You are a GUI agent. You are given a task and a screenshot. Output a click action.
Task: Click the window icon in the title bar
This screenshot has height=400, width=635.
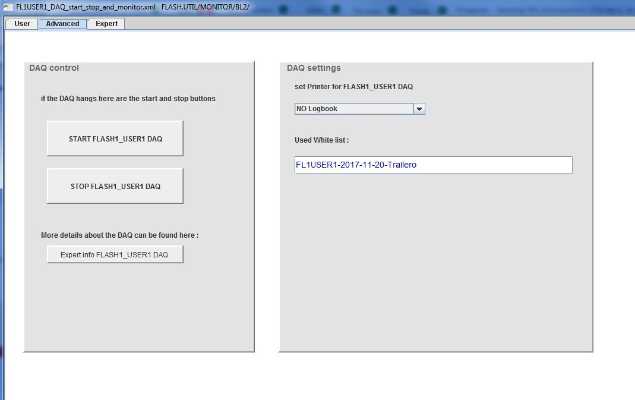[x=7, y=7]
